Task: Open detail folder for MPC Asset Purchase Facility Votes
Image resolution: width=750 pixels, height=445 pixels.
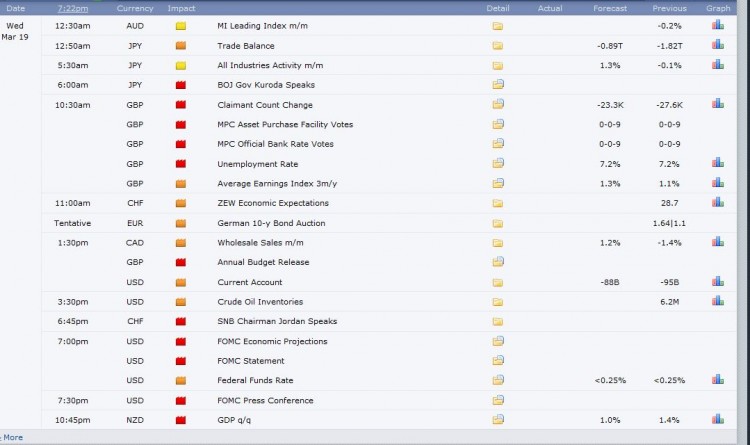Action: (x=498, y=124)
